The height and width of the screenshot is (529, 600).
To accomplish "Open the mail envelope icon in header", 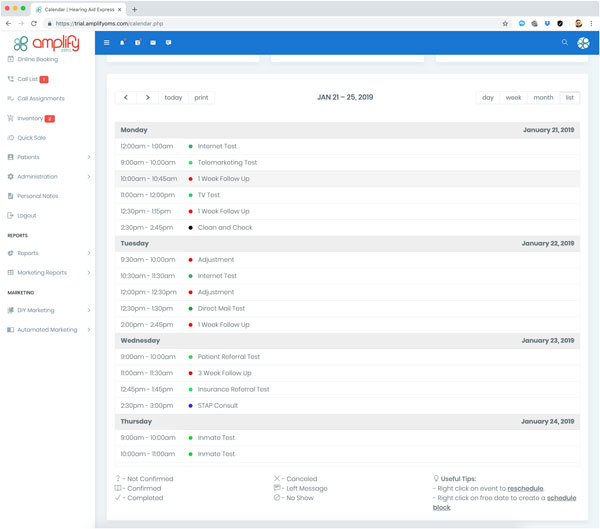I will coord(153,43).
